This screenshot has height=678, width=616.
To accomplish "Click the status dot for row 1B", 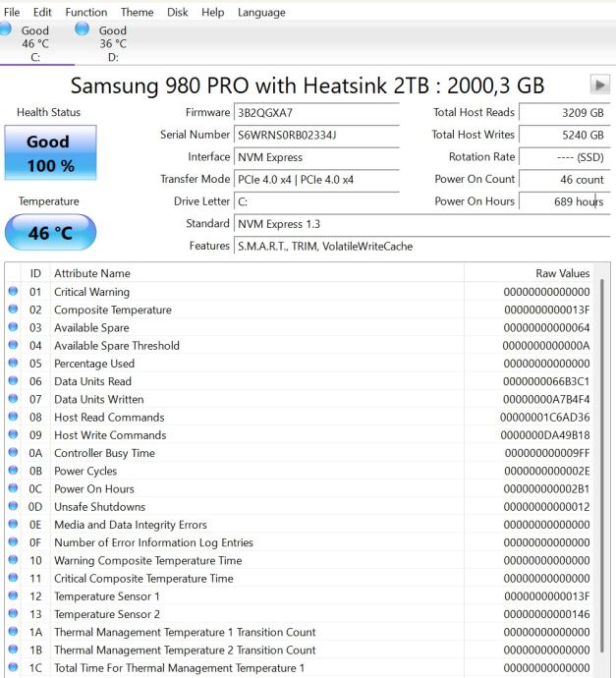I will point(13,650).
